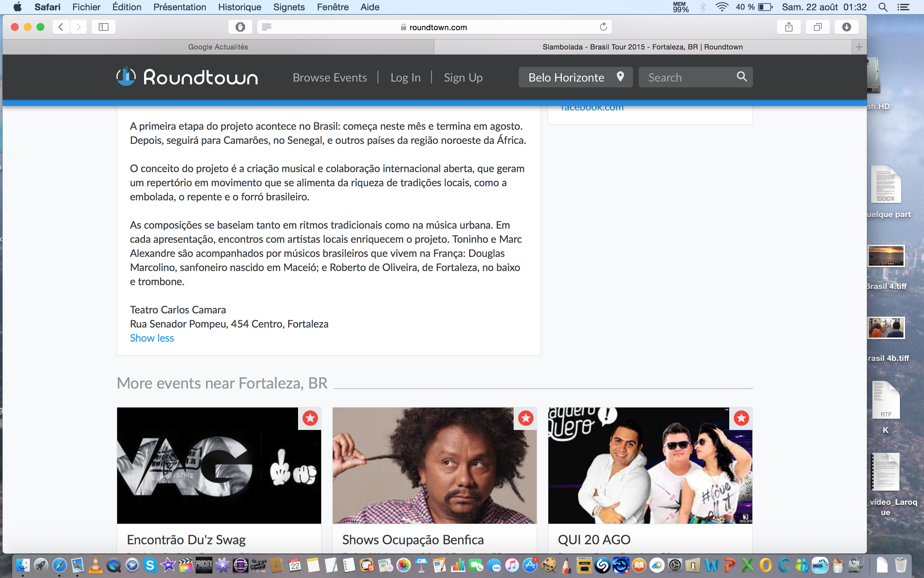Screen dimensions: 924x578
Task: Open the QUI 20 AGO event title
Action: [x=594, y=540]
